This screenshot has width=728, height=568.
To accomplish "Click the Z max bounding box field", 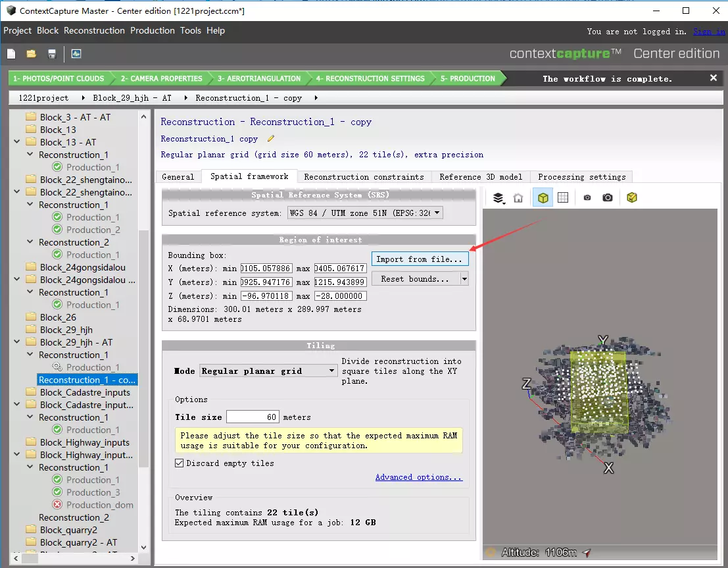I will click(340, 296).
